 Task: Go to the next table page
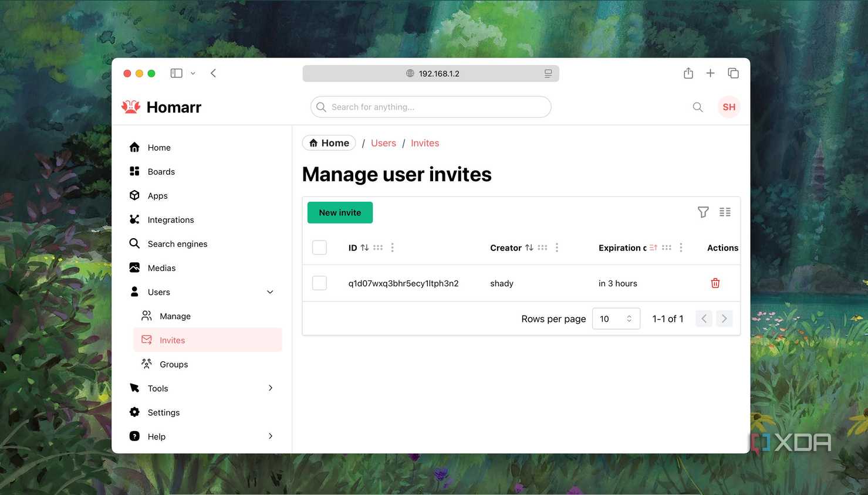724,318
